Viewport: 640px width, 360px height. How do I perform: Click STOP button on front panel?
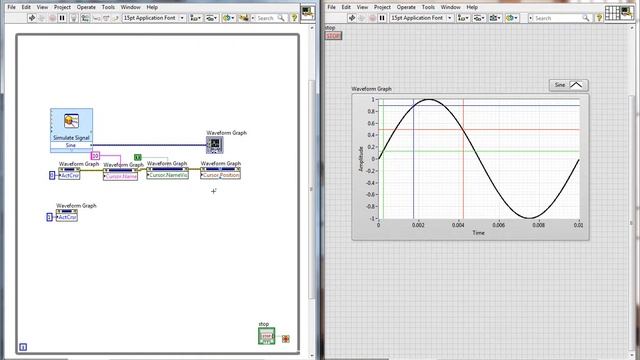(333, 36)
